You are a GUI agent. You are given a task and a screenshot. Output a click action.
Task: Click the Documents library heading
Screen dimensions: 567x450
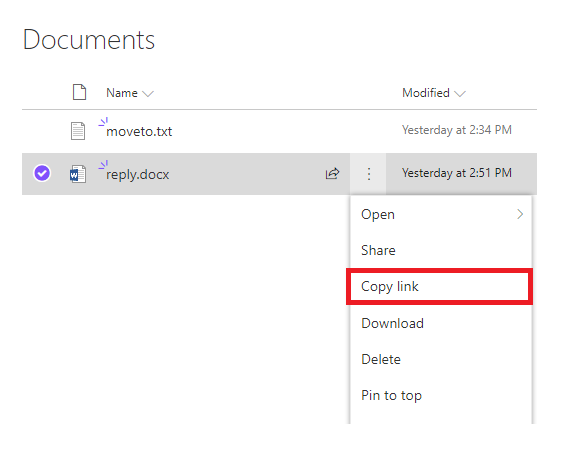[89, 39]
